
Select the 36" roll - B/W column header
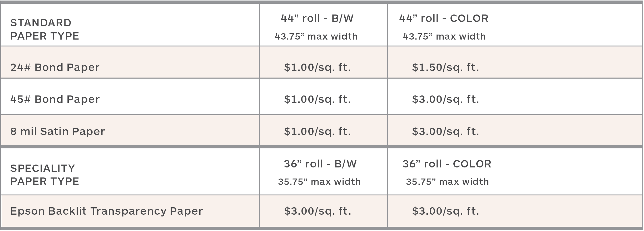pos(320,164)
